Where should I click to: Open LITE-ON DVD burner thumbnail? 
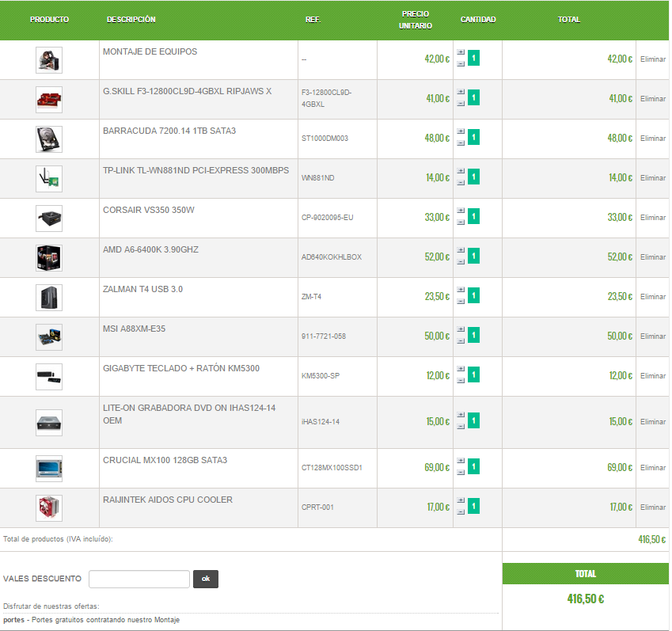coord(49,423)
